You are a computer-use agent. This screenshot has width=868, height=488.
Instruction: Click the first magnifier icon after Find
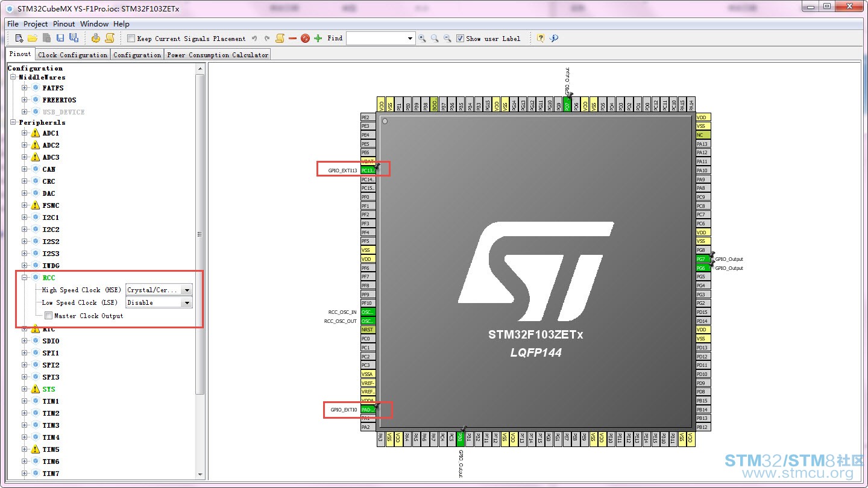[x=422, y=39]
